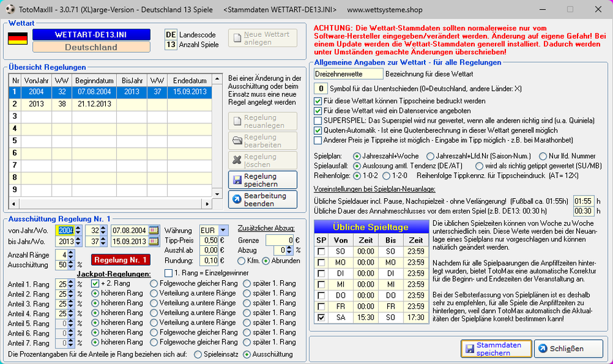Select rule row 1 cell 07.08.2004

click(94, 92)
